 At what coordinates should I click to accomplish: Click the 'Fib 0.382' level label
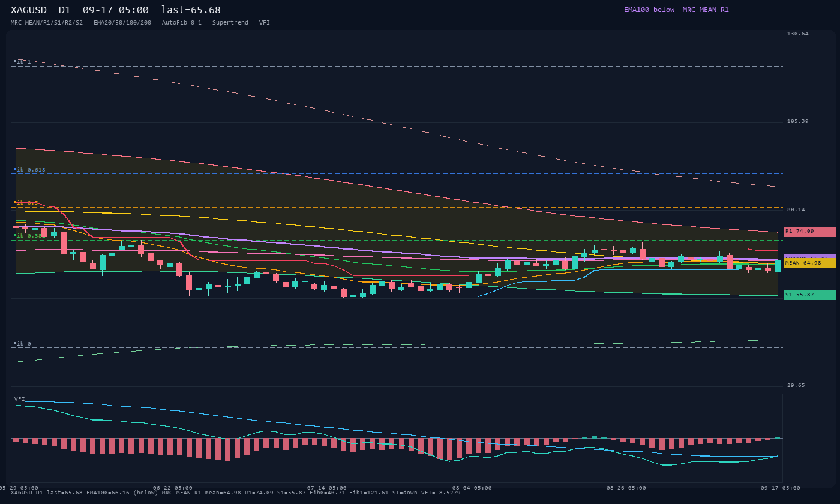[x=28, y=236]
